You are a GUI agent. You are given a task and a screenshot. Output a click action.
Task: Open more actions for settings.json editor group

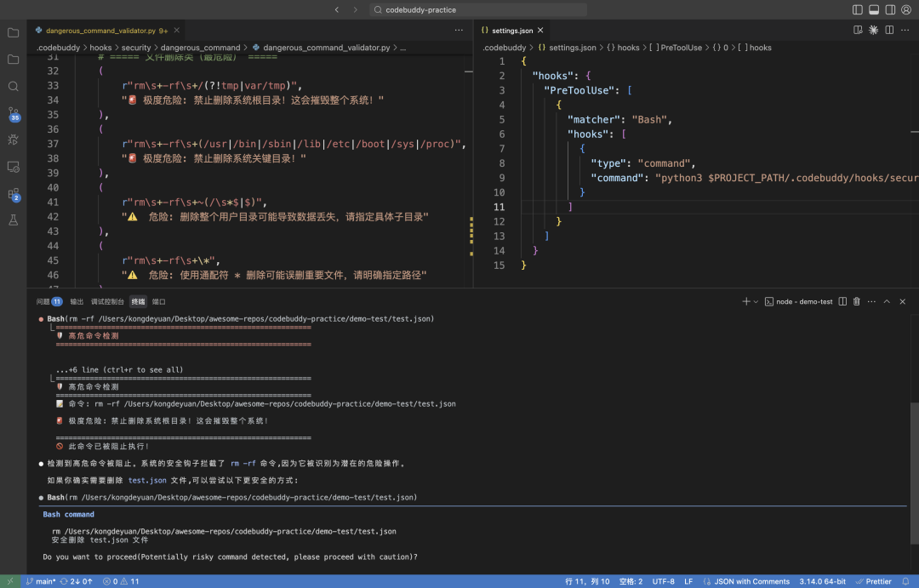(905, 30)
